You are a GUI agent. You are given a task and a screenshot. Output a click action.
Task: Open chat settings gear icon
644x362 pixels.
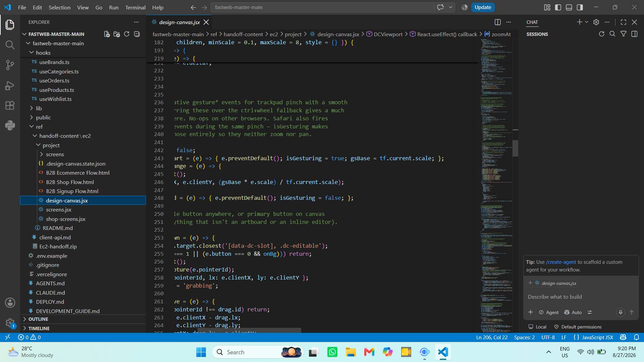tap(596, 22)
